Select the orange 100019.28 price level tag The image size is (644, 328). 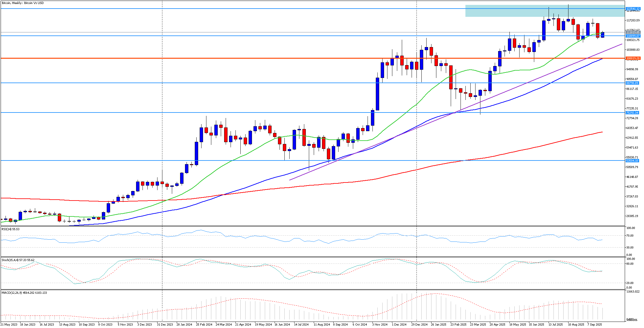[x=633, y=58]
